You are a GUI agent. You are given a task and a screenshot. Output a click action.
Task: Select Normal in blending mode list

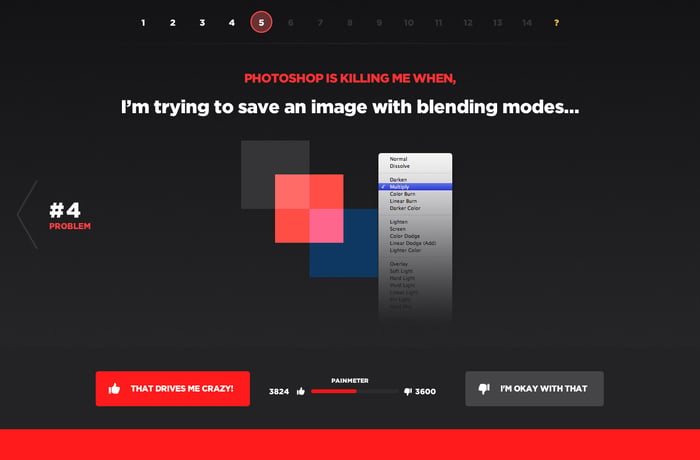click(398, 159)
